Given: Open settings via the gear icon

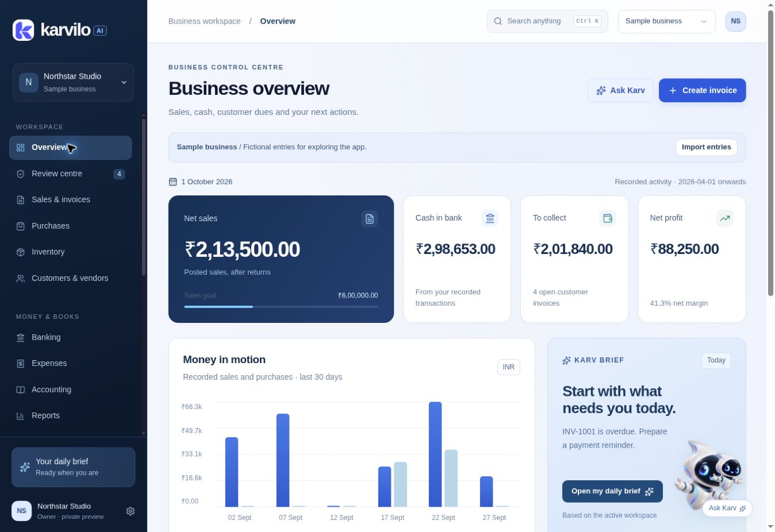Looking at the screenshot, I should pyautogui.click(x=131, y=511).
